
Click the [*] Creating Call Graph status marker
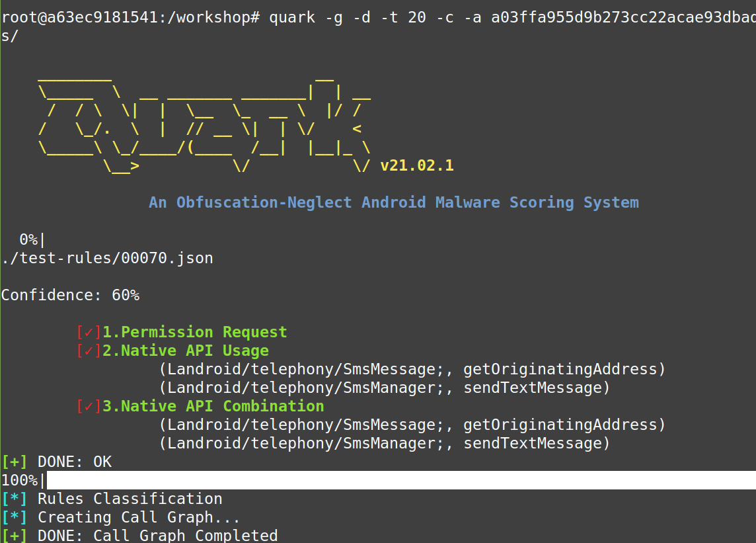click(x=119, y=517)
